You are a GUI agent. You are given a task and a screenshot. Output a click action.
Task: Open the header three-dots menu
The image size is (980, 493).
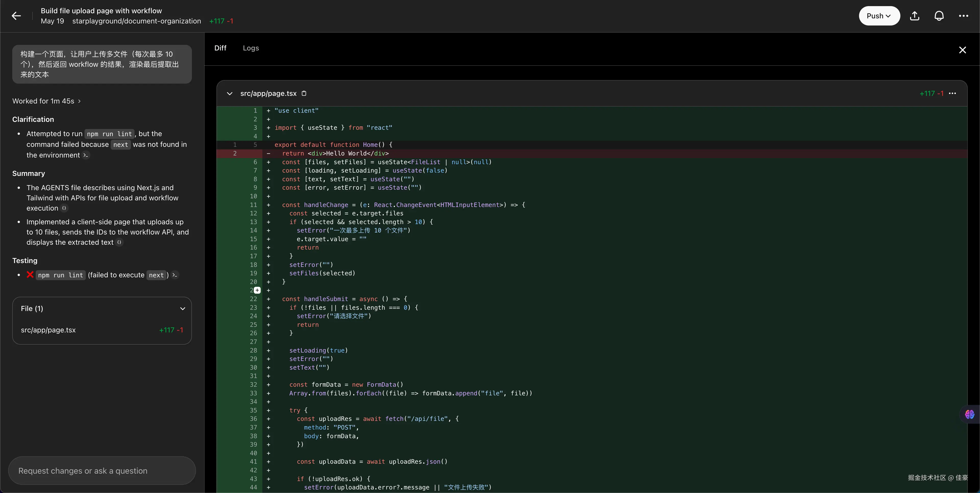(963, 16)
